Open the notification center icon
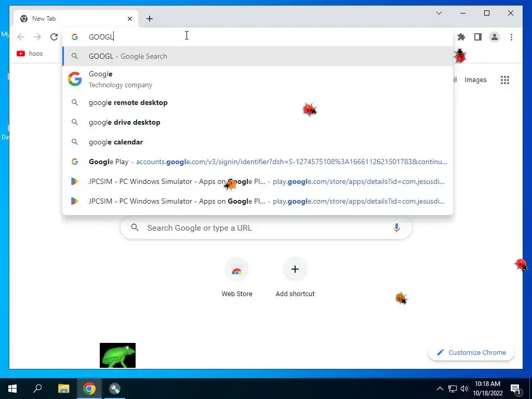 [x=515, y=389]
